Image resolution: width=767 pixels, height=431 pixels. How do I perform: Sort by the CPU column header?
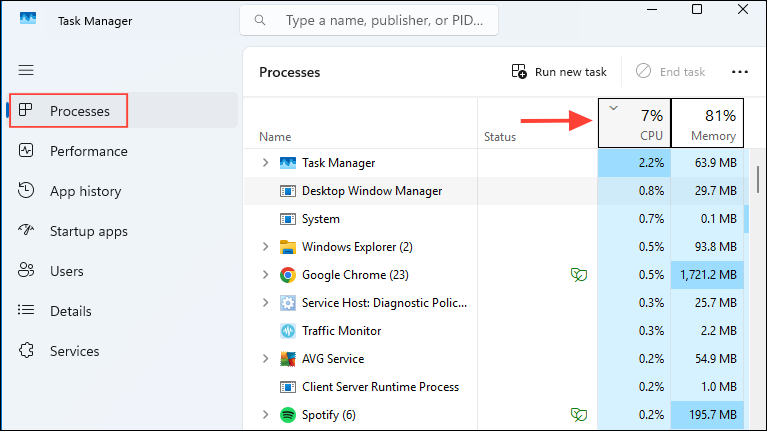[x=634, y=123]
